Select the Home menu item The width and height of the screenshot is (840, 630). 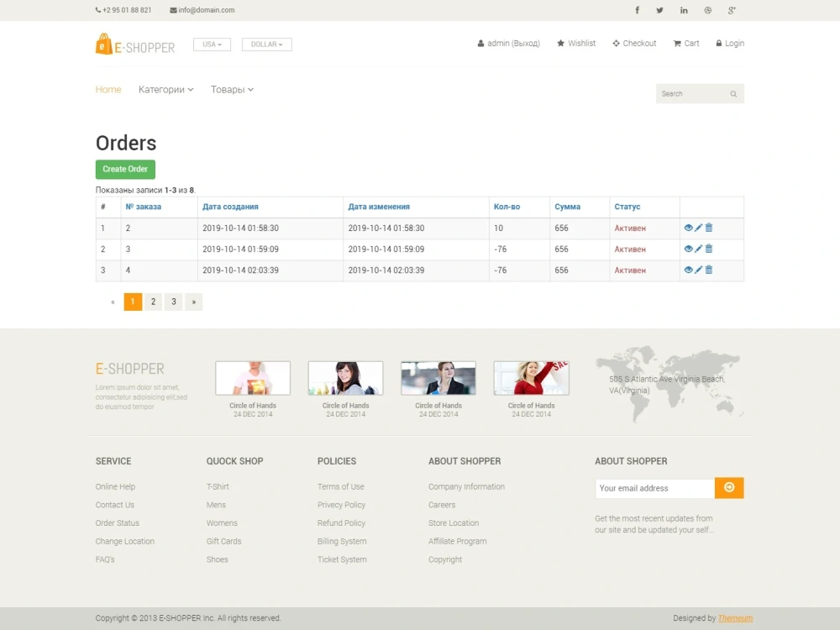pyautogui.click(x=108, y=89)
